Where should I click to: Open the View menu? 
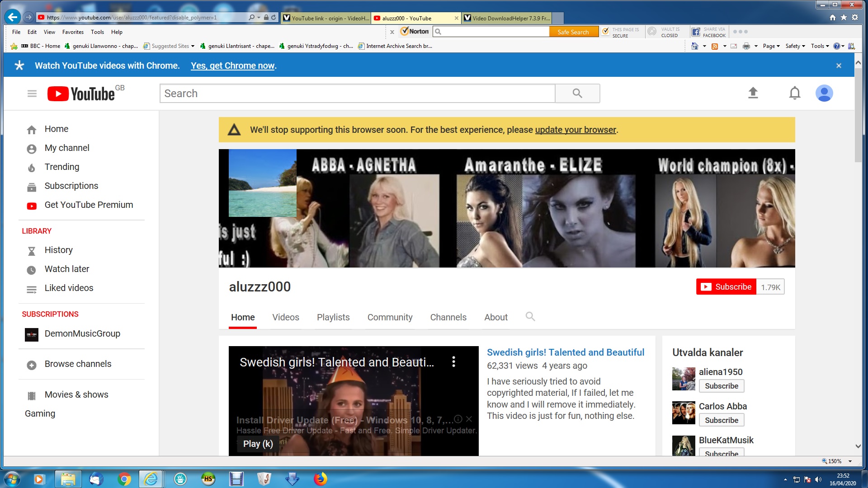coord(49,32)
